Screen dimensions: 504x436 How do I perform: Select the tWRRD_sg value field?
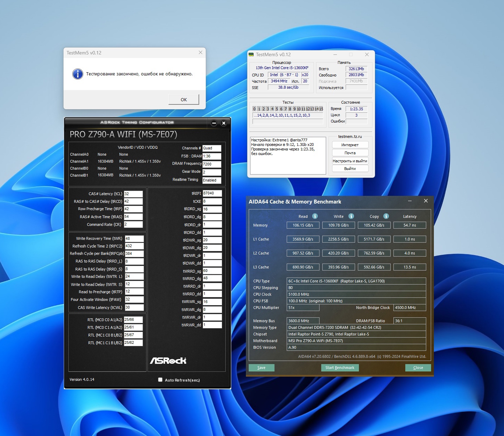tap(212, 271)
